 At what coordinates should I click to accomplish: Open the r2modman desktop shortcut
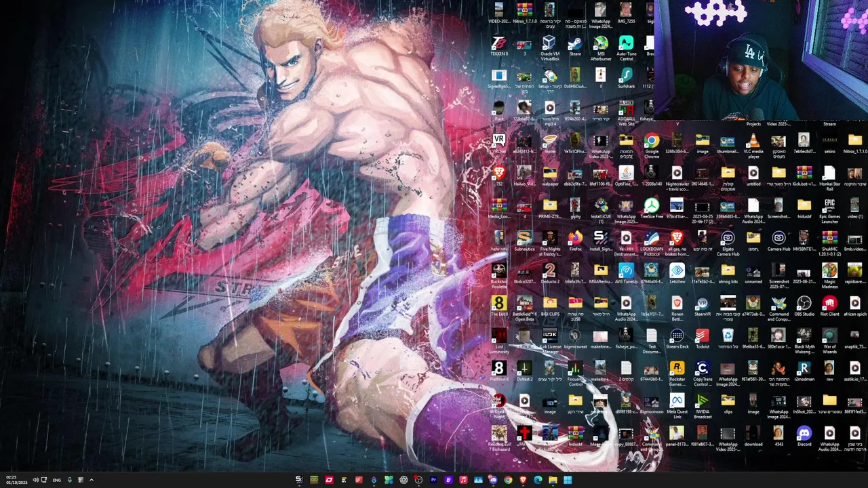[804, 369]
